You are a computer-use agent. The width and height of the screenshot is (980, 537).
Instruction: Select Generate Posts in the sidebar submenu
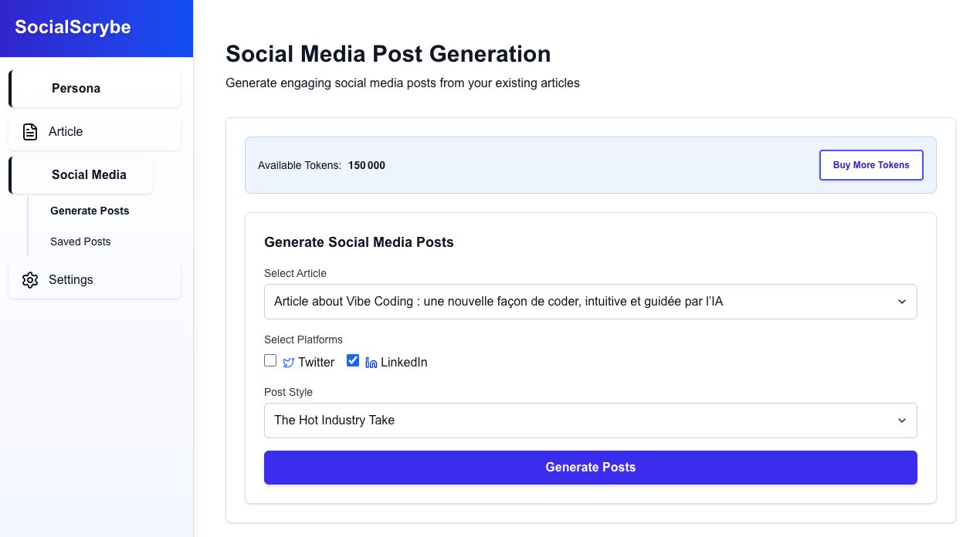pyautogui.click(x=90, y=211)
